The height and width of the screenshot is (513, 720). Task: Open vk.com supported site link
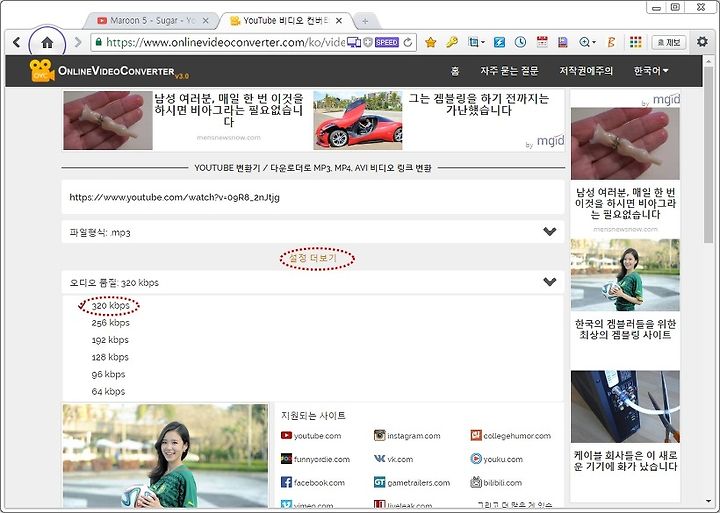[393, 459]
